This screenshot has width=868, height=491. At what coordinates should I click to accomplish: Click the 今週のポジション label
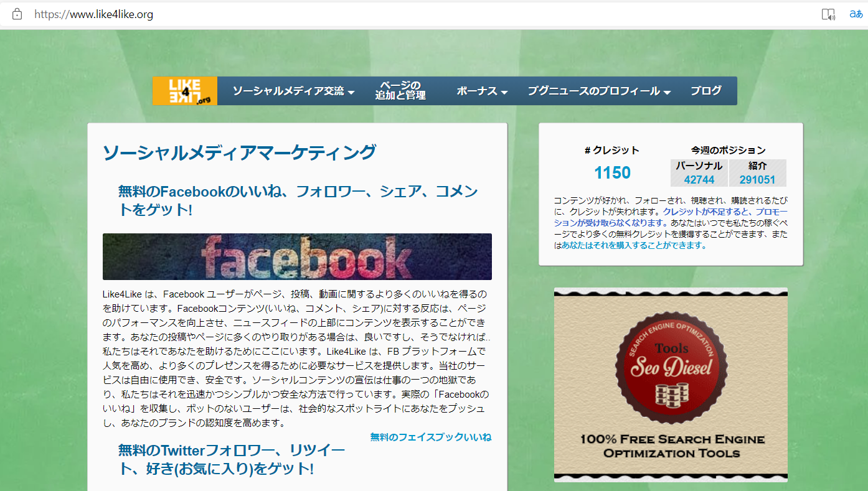[x=728, y=150]
